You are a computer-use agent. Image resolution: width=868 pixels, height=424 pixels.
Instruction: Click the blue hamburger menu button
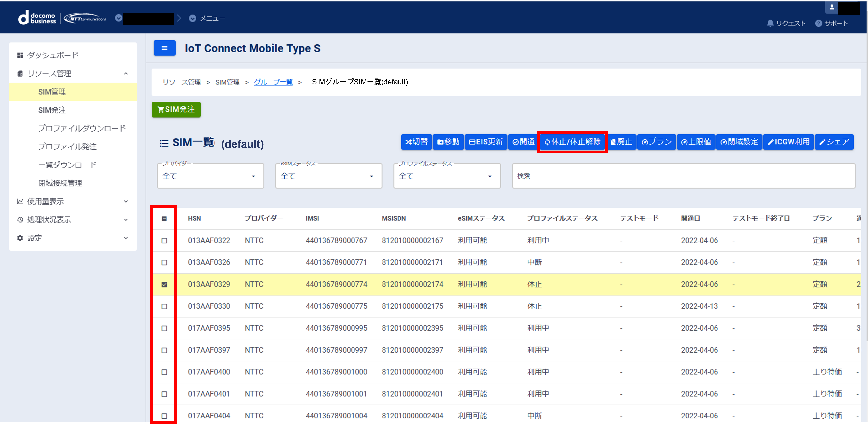coord(165,48)
